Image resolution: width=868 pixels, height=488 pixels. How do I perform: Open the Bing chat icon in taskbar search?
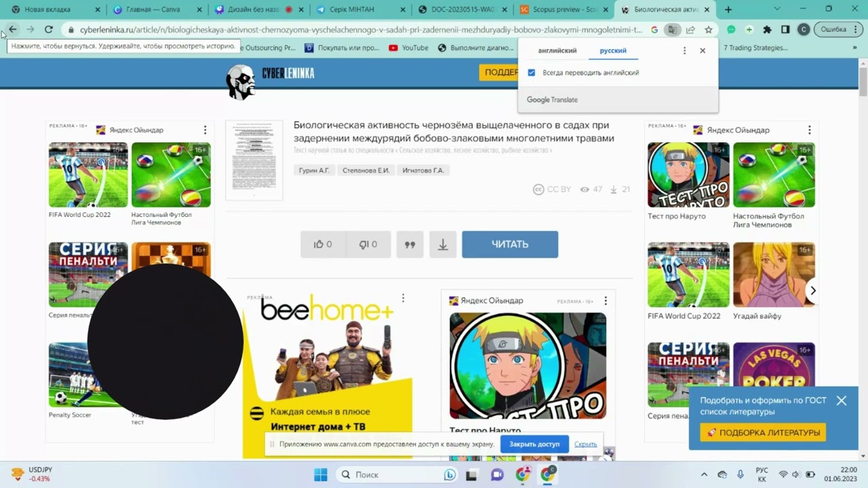point(450,475)
